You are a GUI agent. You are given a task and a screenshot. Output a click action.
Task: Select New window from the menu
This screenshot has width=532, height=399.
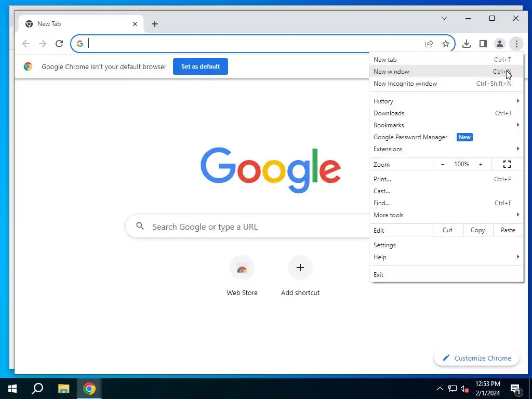[446, 71]
